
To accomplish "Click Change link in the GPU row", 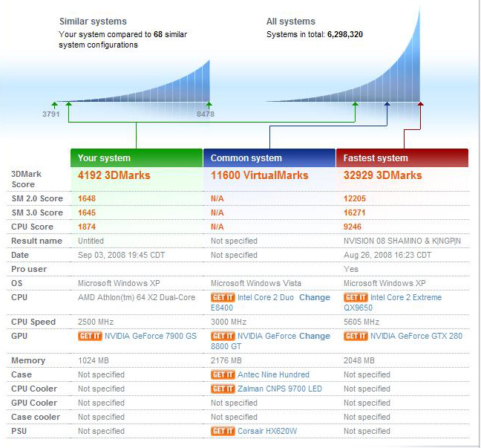I will (x=315, y=336).
